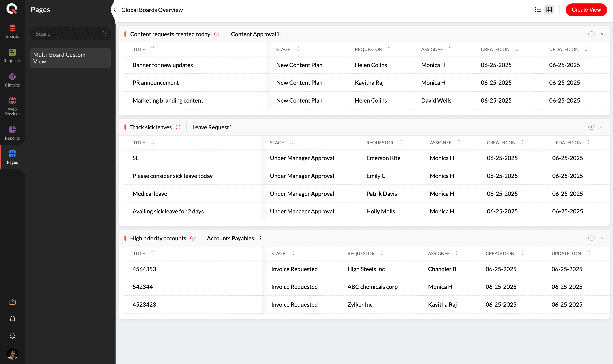This screenshot has width=613, height=364.
Task: Open the settings gear icon
Action: pyautogui.click(x=12, y=336)
